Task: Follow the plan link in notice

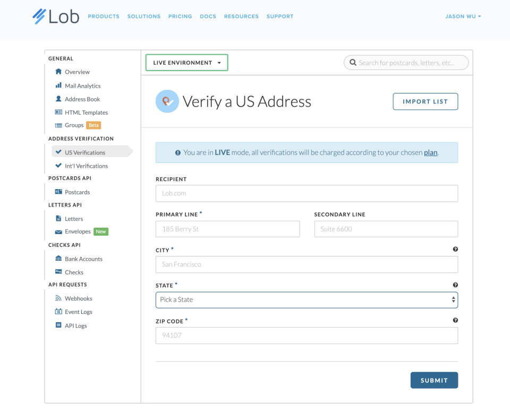Action: coord(430,152)
